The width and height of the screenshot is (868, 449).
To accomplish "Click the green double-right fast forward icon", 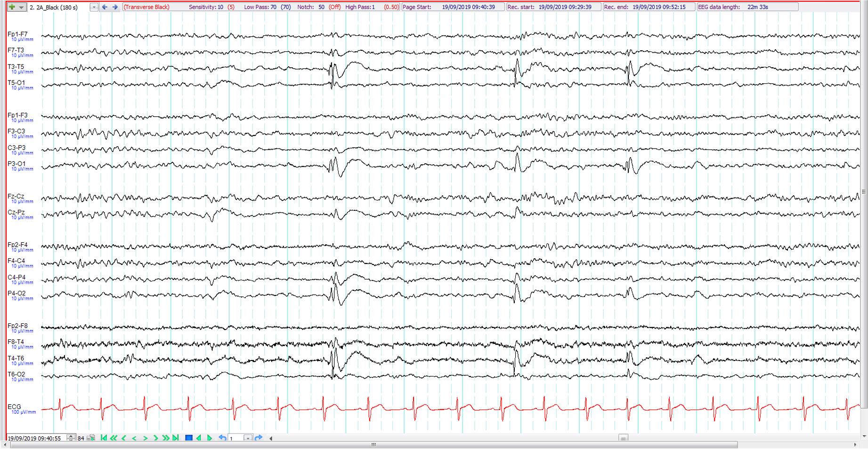I will 166,438.
